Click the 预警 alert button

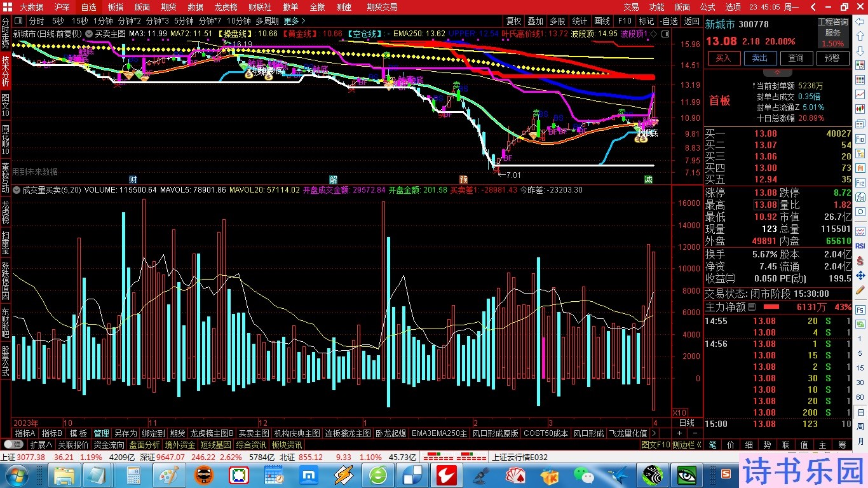coord(832,58)
